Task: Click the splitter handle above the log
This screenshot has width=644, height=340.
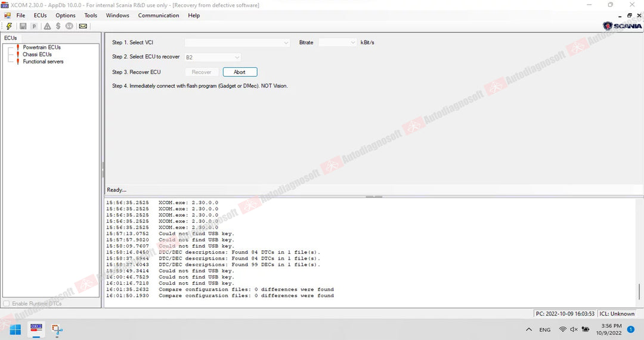Action: (x=374, y=197)
